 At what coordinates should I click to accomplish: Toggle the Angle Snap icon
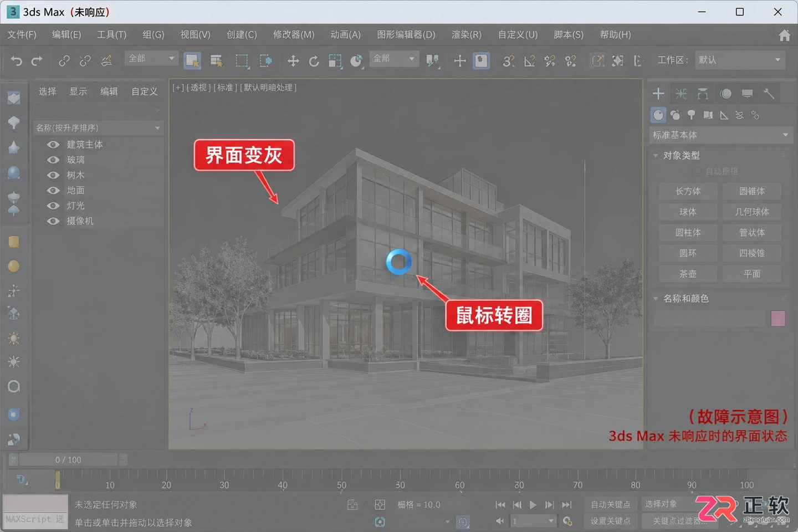pyautogui.click(x=529, y=60)
